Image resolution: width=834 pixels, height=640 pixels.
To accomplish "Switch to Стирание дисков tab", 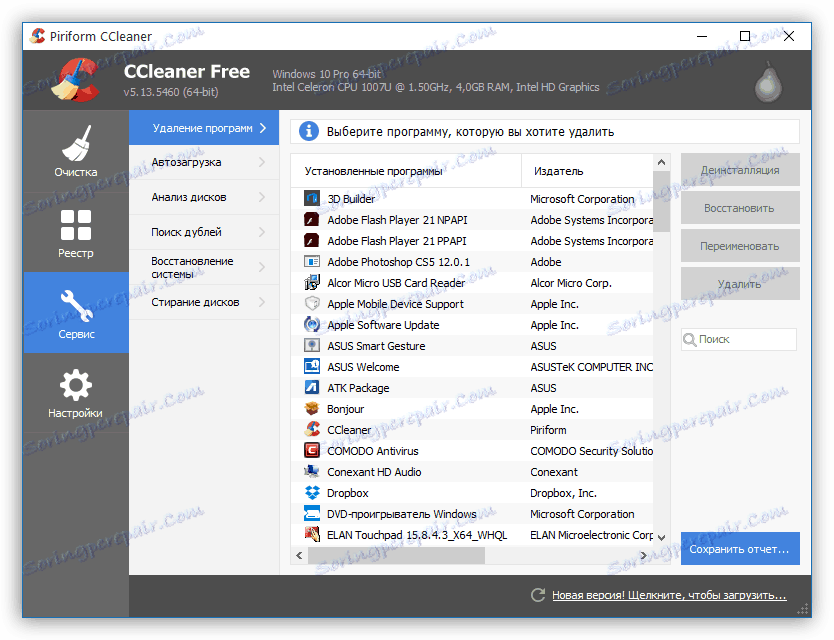I will click(x=204, y=302).
